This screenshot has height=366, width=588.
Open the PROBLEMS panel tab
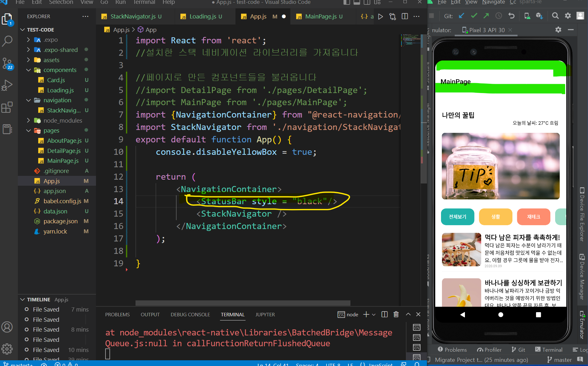tap(117, 314)
